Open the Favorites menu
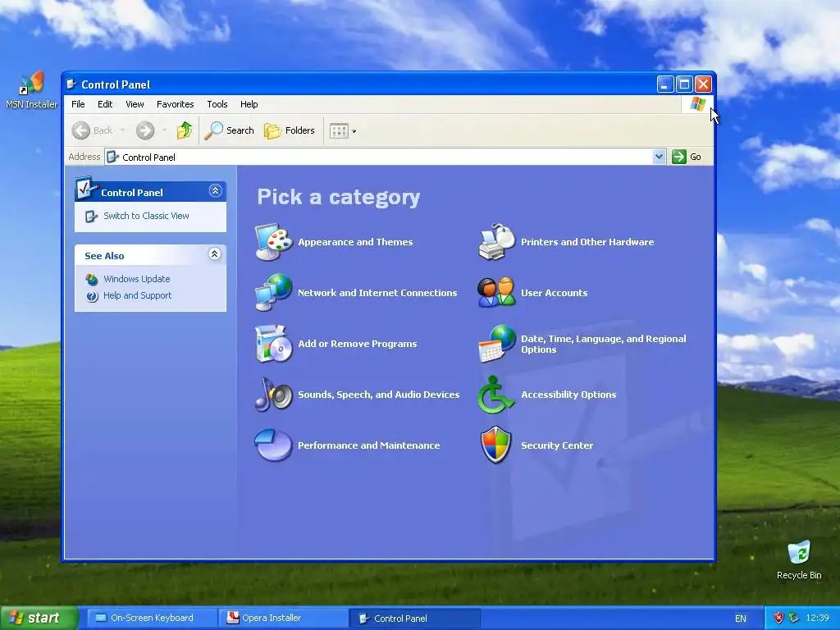The width and height of the screenshot is (840, 630). (x=176, y=104)
